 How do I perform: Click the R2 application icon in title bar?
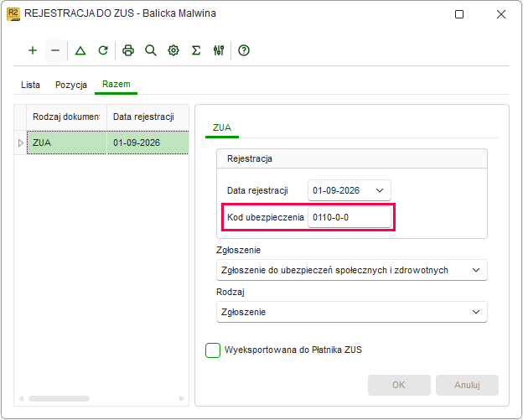[x=13, y=14]
